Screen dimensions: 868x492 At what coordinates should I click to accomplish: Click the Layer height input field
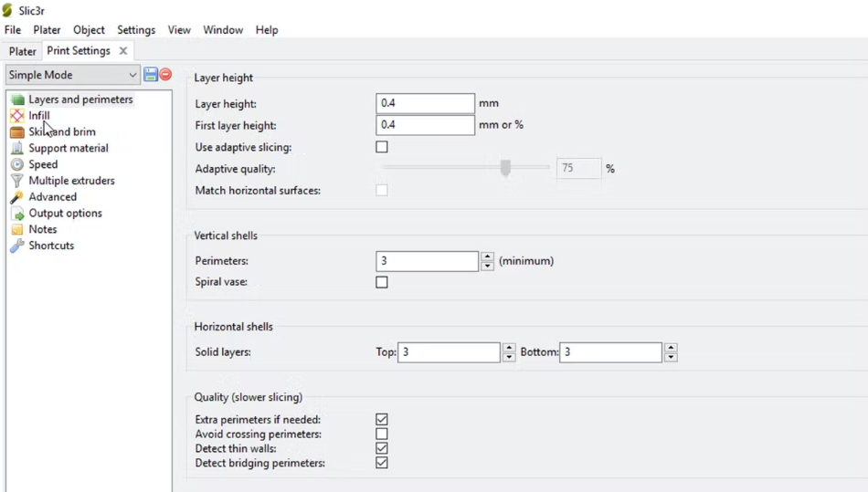[x=425, y=103]
